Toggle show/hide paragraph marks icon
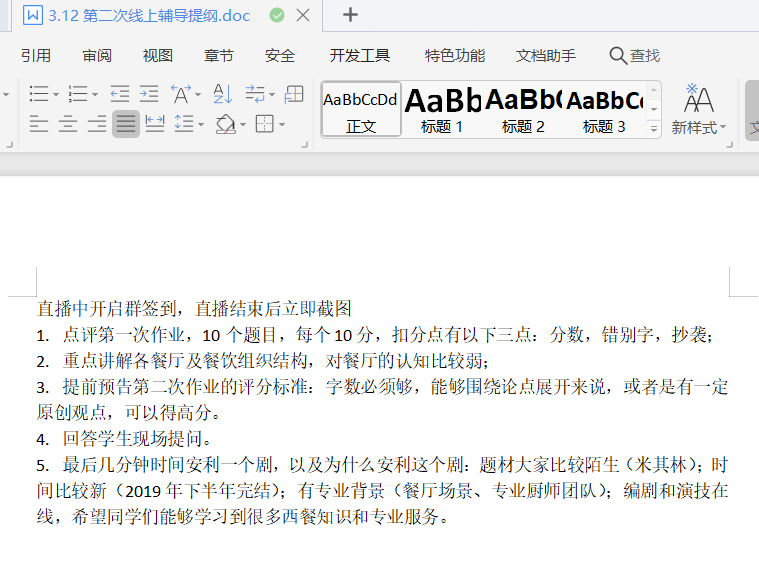 [x=255, y=94]
